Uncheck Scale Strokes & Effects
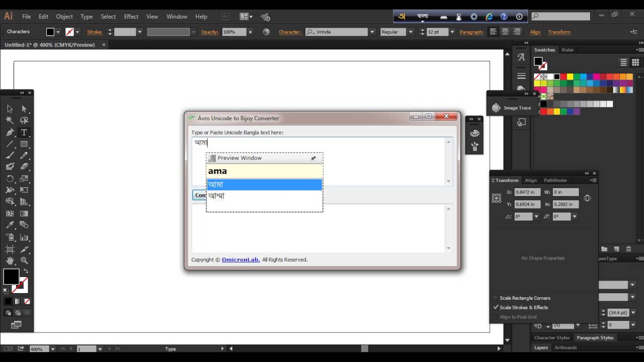The width and height of the screenshot is (644, 362). (496, 307)
